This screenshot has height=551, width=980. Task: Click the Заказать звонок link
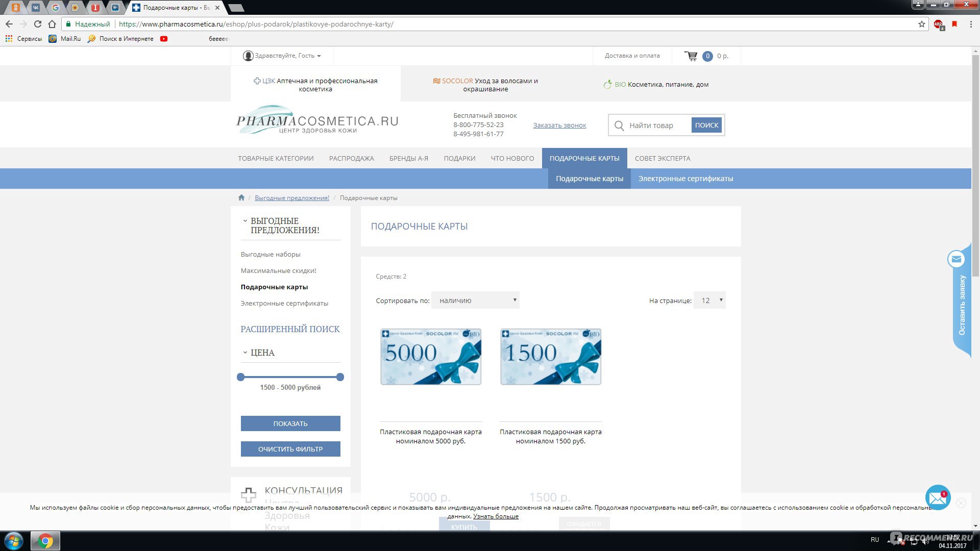559,126
